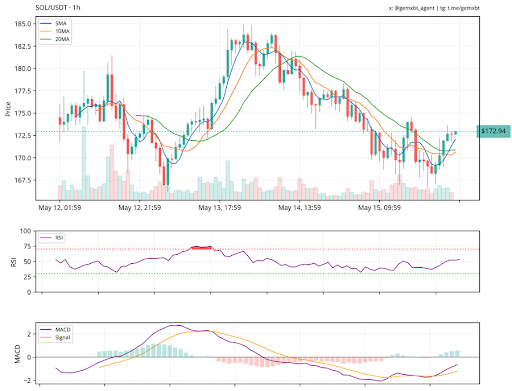The width and height of the screenshot is (512, 391).
Task: Click the 177.5 price axis tick
Action: pyautogui.click(x=23, y=91)
